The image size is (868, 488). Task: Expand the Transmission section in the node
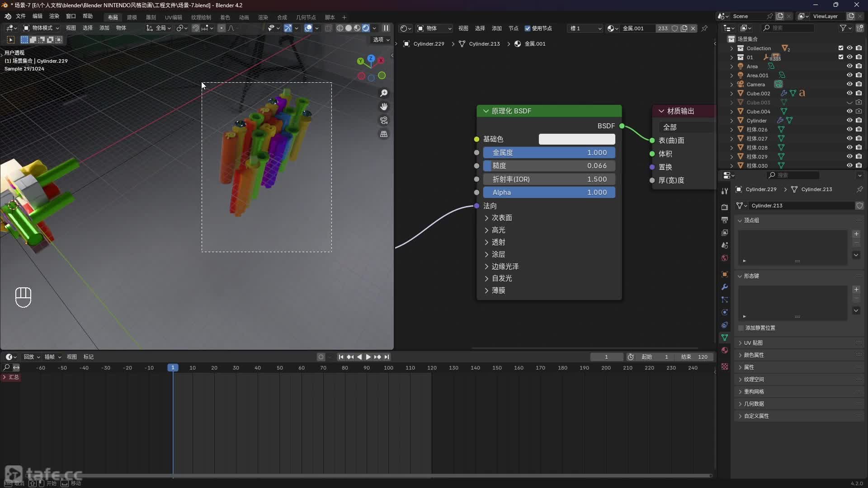click(x=486, y=242)
